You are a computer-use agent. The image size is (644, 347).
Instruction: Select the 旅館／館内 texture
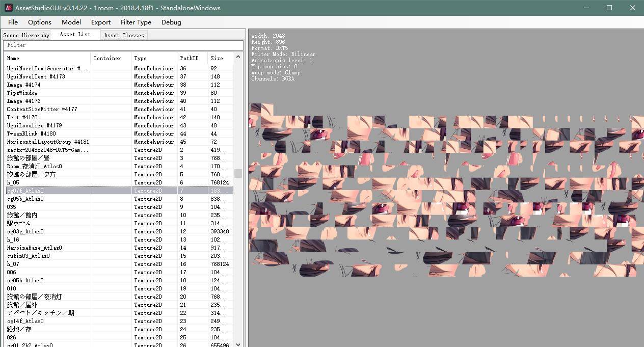(x=119, y=215)
